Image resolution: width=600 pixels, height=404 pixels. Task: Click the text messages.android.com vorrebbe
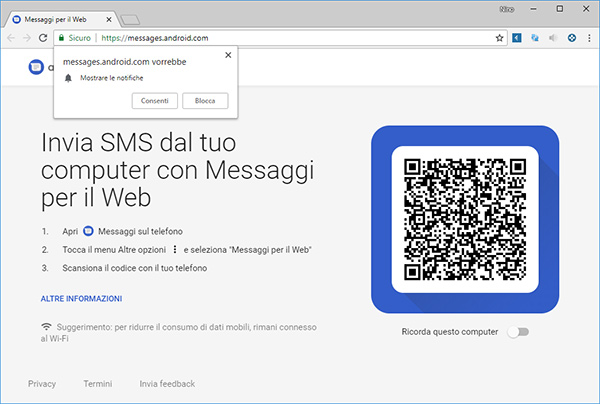point(125,62)
